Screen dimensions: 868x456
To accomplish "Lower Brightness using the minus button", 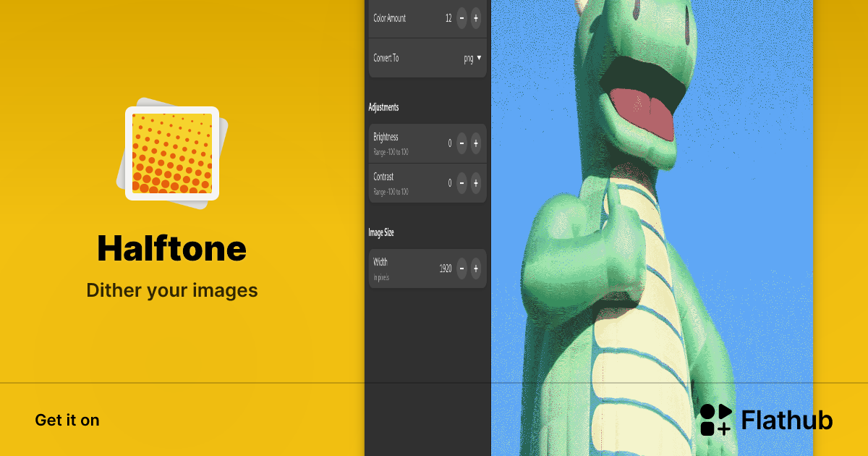I will [461, 143].
